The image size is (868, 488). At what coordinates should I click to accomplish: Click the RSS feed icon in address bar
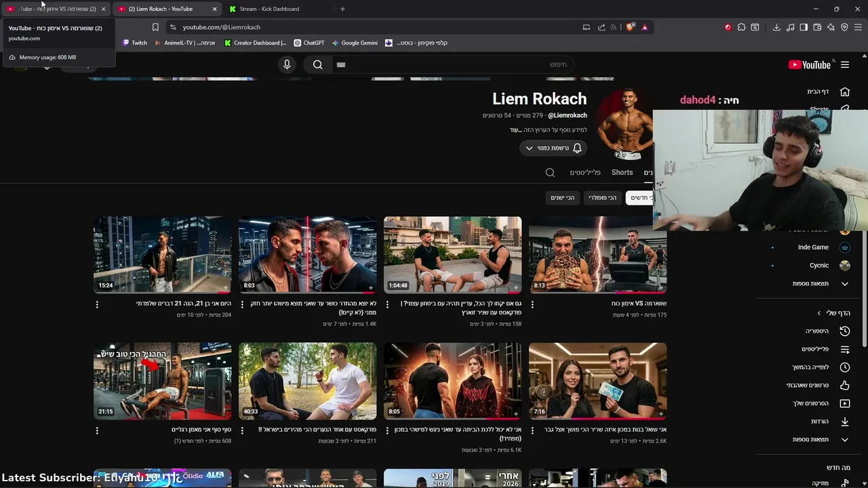click(x=614, y=27)
